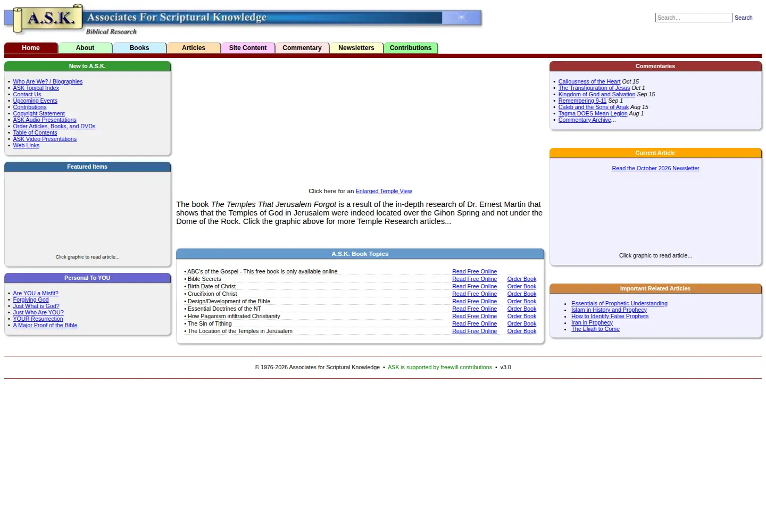Read Tagma DOES Mean Legion commentary
The width and height of the screenshot is (766, 532).
click(x=593, y=114)
